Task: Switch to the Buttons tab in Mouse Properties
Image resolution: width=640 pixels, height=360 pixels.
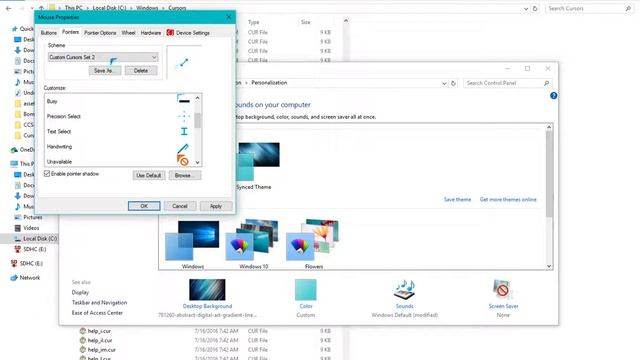Action: coord(49,33)
